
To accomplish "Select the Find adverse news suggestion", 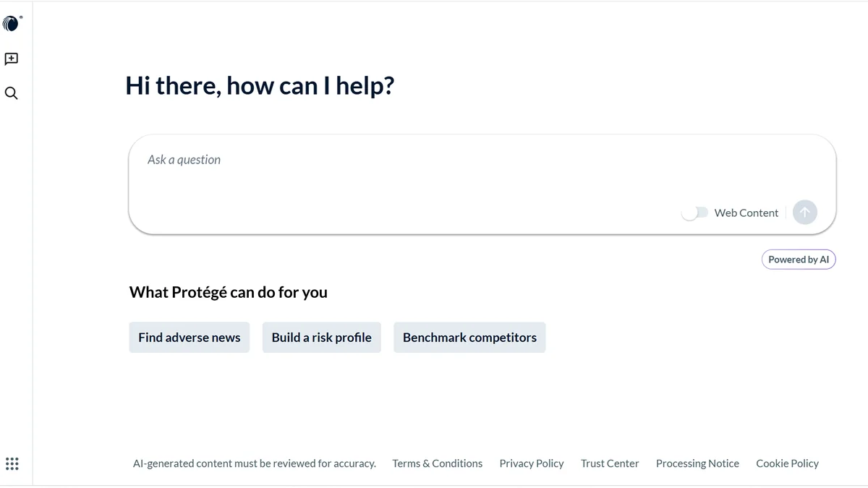I will point(190,338).
